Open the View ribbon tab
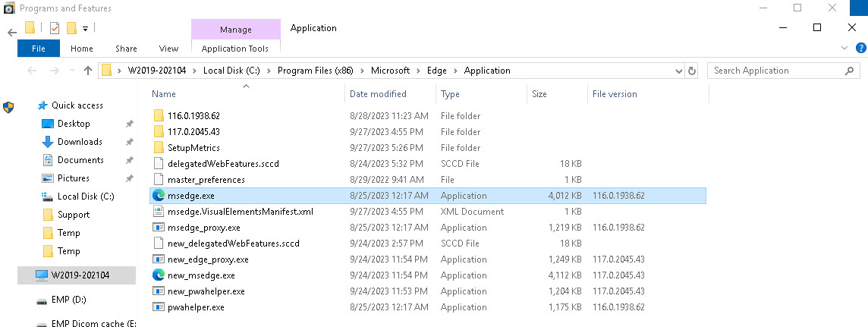This screenshot has width=868, height=327. click(x=169, y=49)
